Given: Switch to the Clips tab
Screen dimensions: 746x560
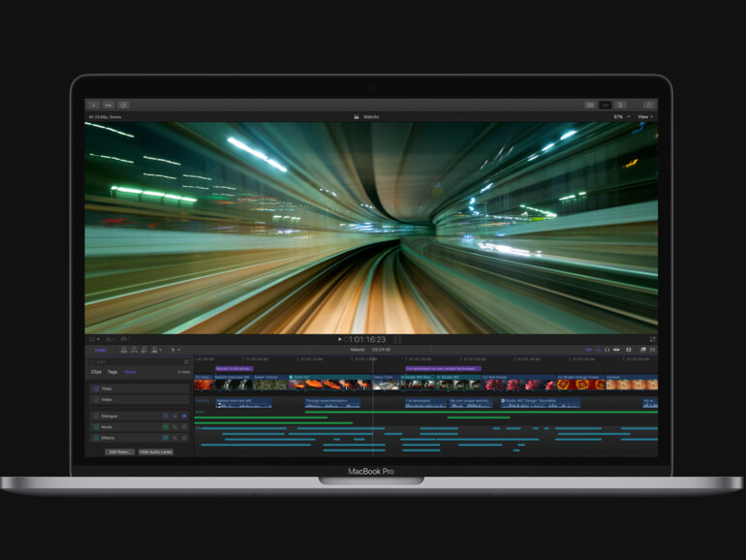Looking at the screenshot, I should [96, 372].
